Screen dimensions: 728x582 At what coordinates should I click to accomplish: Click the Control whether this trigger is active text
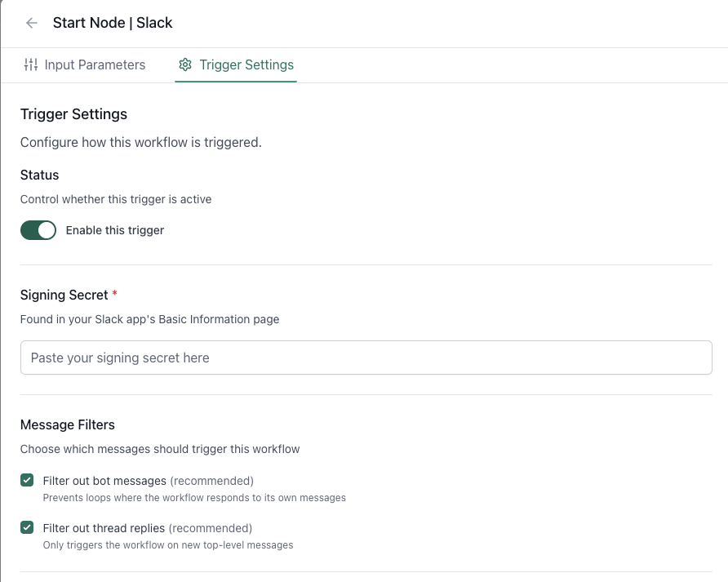116,199
